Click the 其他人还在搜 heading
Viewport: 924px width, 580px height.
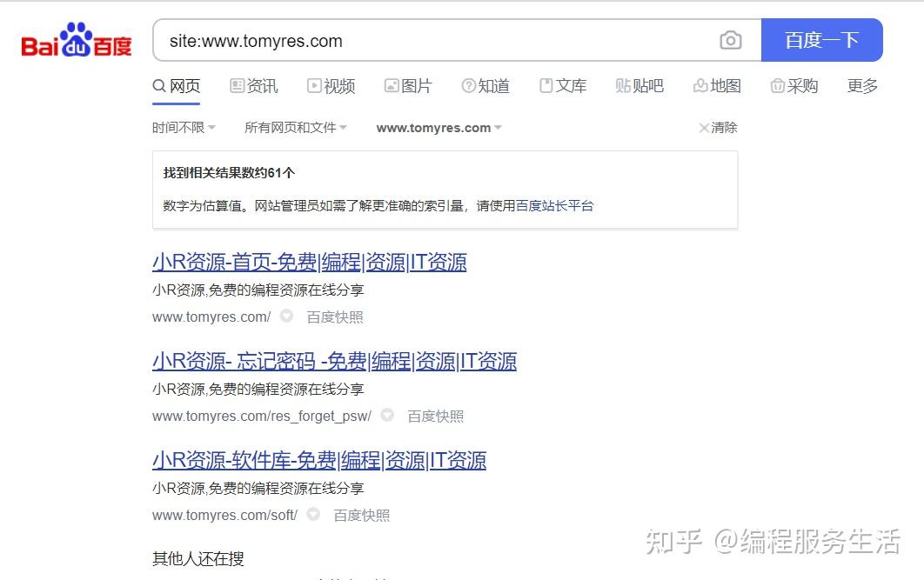198,558
